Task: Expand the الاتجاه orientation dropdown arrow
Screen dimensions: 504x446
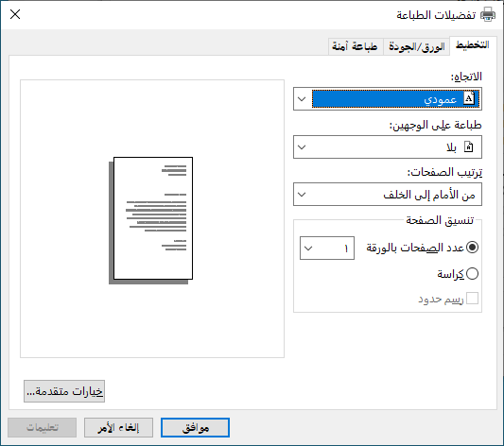Action: (x=302, y=99)
